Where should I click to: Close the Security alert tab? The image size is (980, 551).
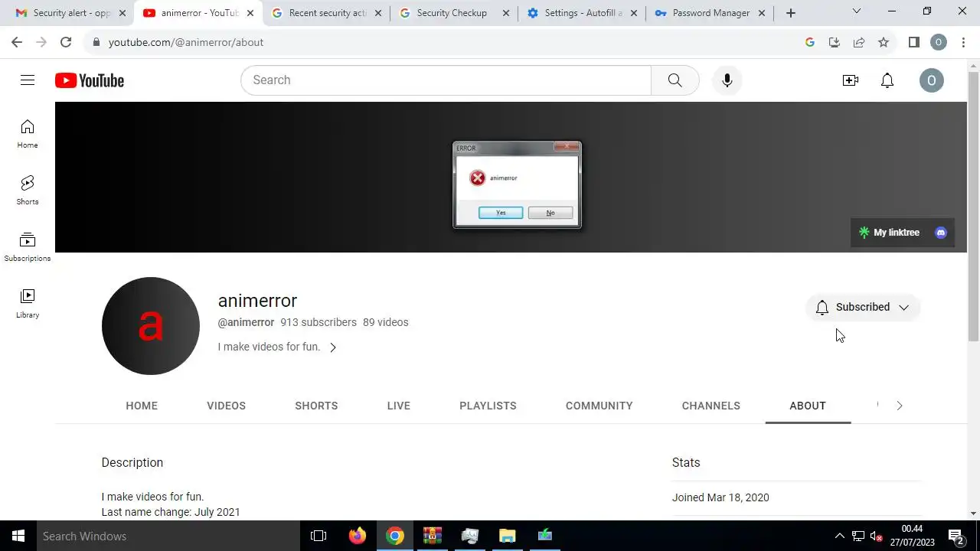[122, 13]
